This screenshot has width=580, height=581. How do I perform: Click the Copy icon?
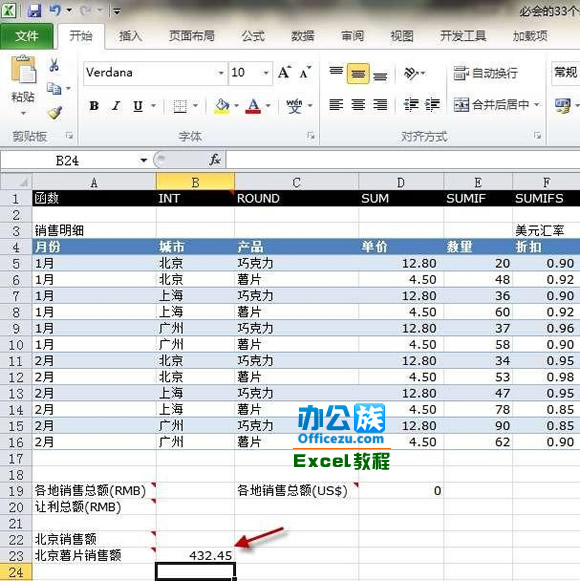(54, 89)
